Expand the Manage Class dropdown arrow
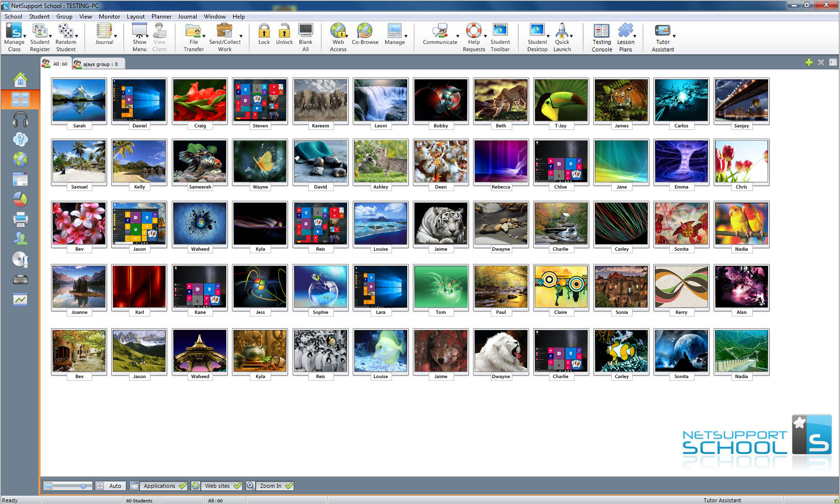The width and height of the screenshot is (840, 504). [x=24, y=36]
